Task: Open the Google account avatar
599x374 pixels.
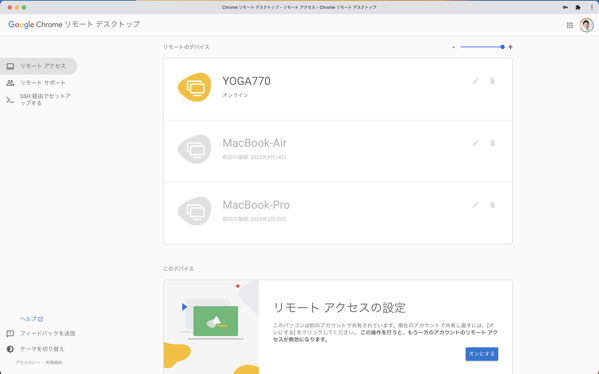Action: pyautogui.click(x=586, y=25)
